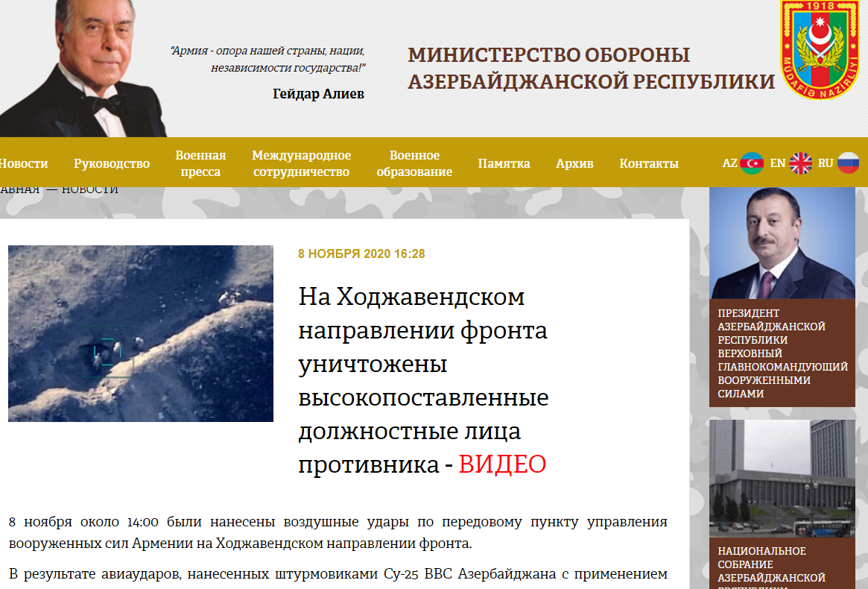Click the British flag for English
This screenshot has width=868, height=589.
click(x=801, y=163)
